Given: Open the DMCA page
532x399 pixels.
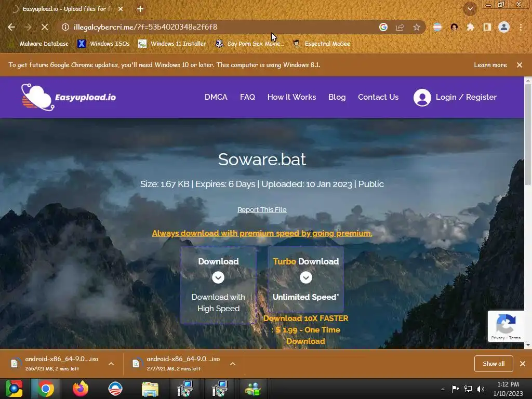Looking at the screenshot, I should tap(216, 97).
